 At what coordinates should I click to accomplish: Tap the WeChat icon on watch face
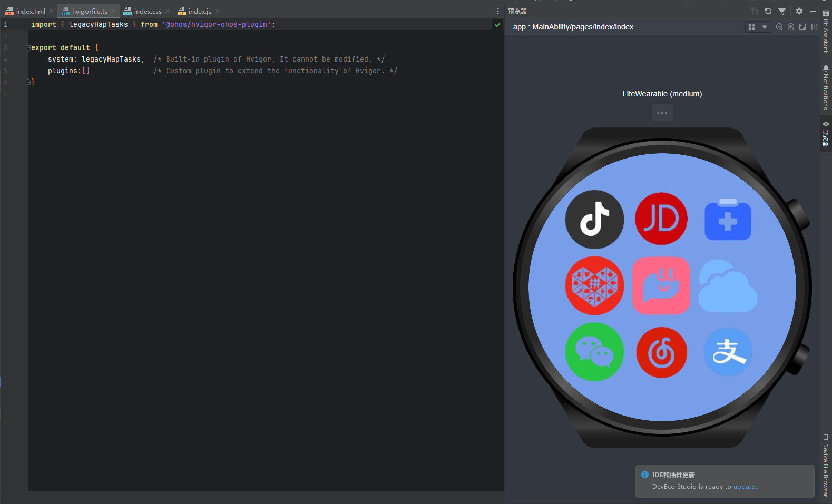pos(594,352)
